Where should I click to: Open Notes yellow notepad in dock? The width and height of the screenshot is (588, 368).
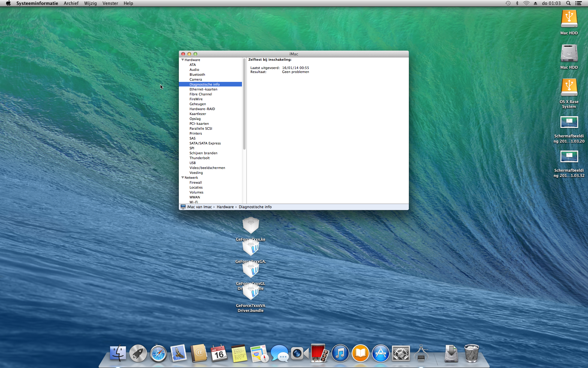coord(239,353)
